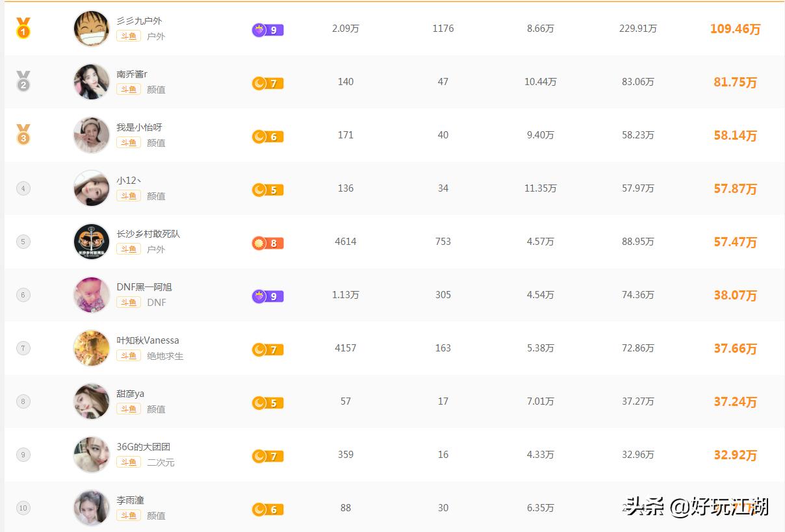Click the rank 5 number circle
This screenshot has width=785, height=532.
pos(23,242)
